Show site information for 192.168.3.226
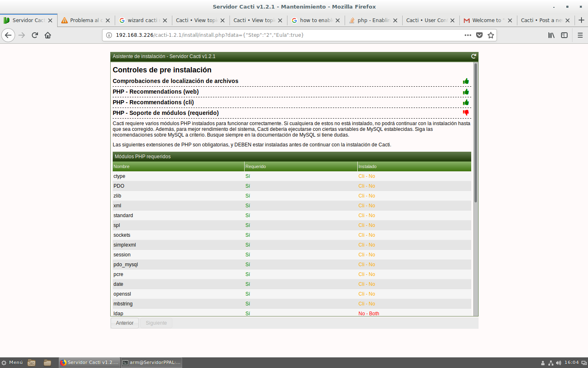 [x=109, y=35]
